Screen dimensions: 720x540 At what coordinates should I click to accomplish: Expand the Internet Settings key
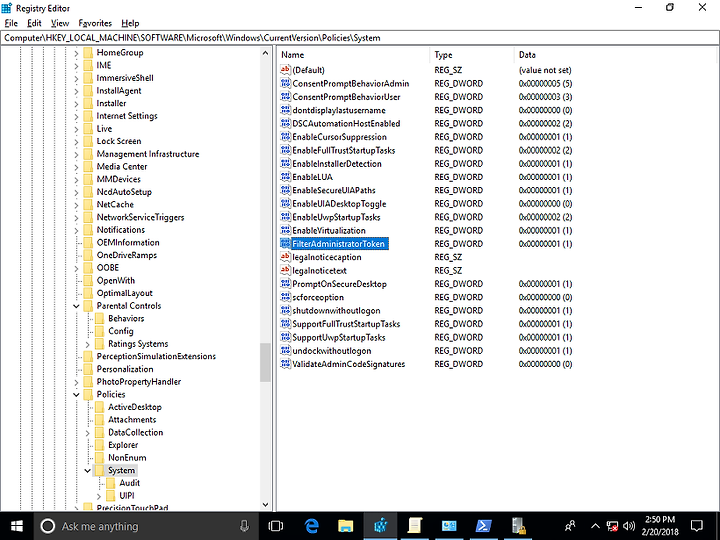pos(76,117)
